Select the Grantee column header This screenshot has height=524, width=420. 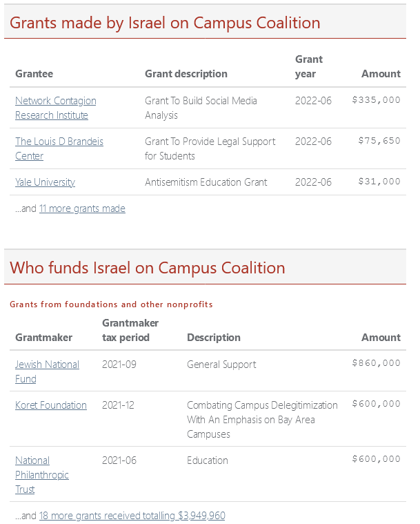pyautogui.click(x=34, y=74)
